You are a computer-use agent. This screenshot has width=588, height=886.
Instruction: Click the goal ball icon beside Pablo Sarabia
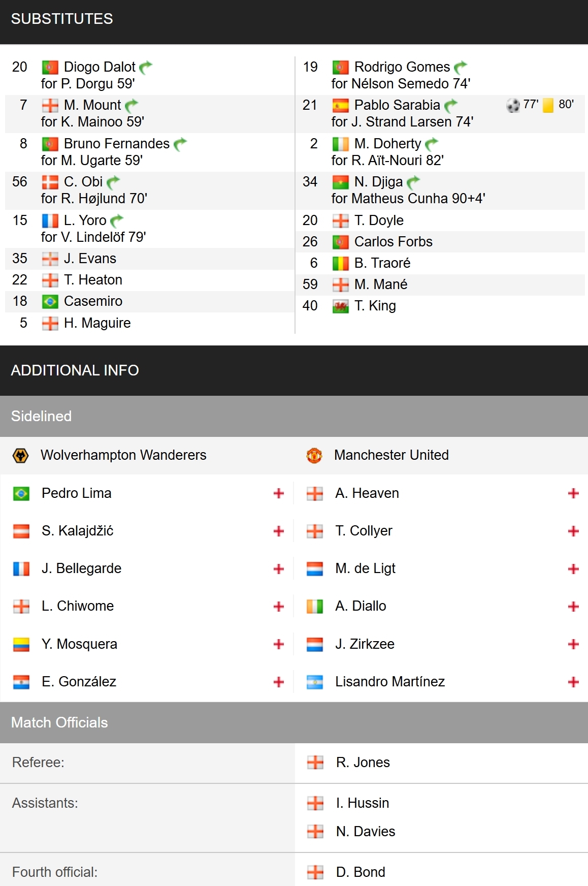click(x=513, y=105)
